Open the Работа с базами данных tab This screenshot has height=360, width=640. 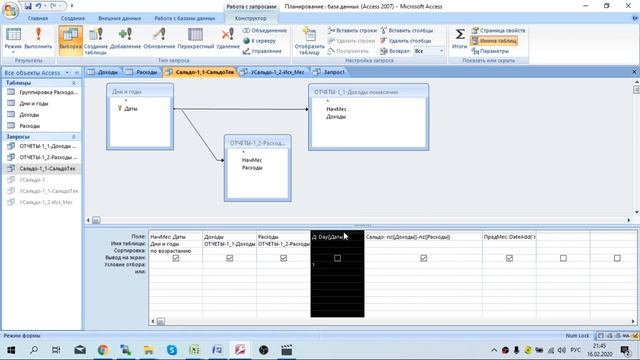[x=184, y=18]
